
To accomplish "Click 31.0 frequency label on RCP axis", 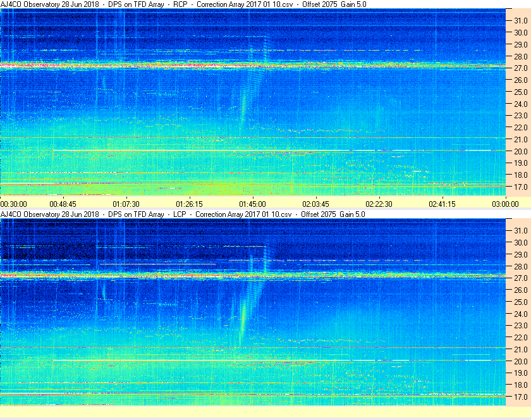I will pos(521,21).
